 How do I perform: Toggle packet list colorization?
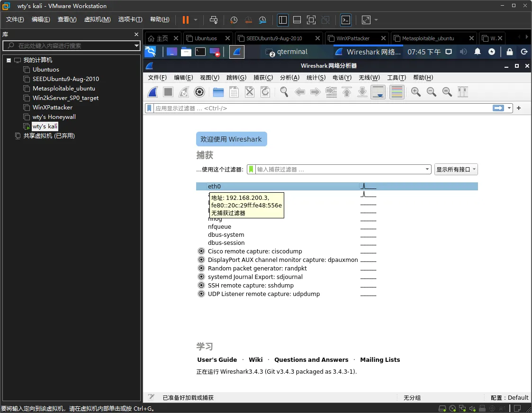point(397,92)
